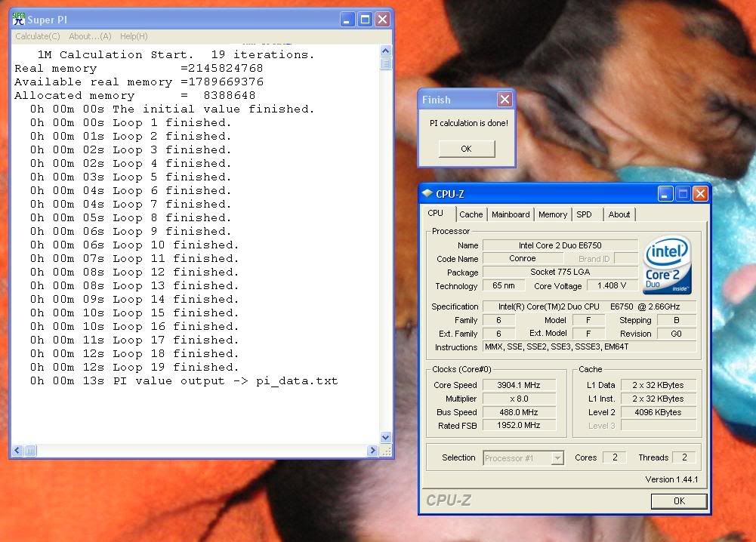Maximize the Super PI window
Viewport: 756px width, 542px height.
pos(365,20)
